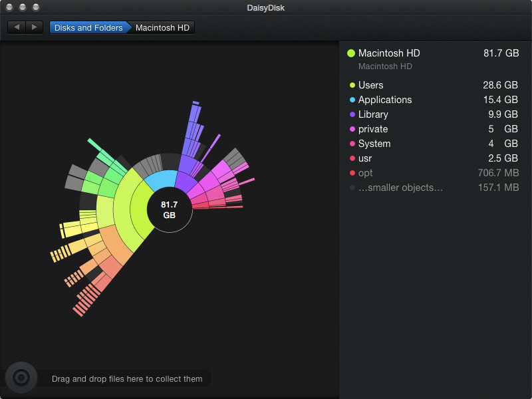Screen dimensions: 532x399
Task: Open the opt folder row
Action: [x=434, y=173]
